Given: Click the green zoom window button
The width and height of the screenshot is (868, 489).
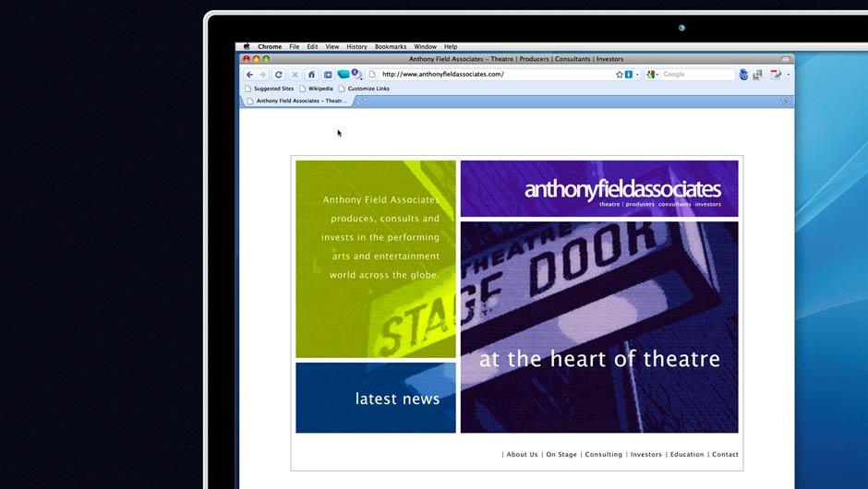Looking at the screenshot, I should click(266, 59).
